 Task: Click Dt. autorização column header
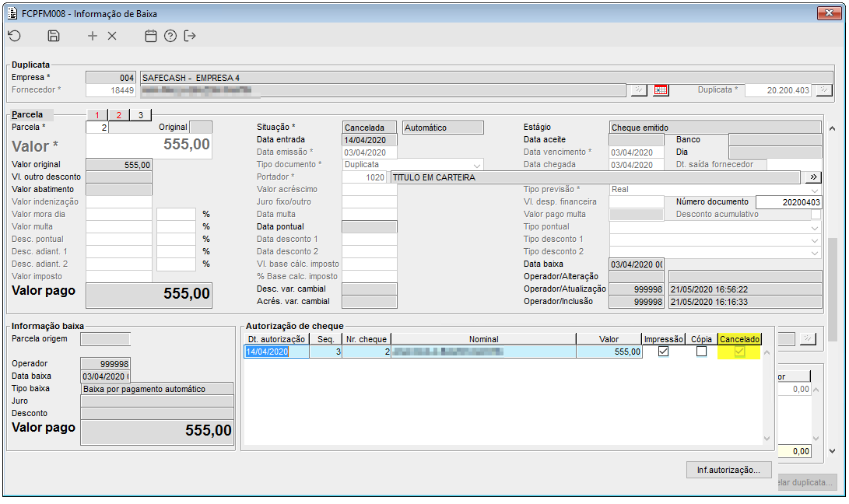coord(277,339)
